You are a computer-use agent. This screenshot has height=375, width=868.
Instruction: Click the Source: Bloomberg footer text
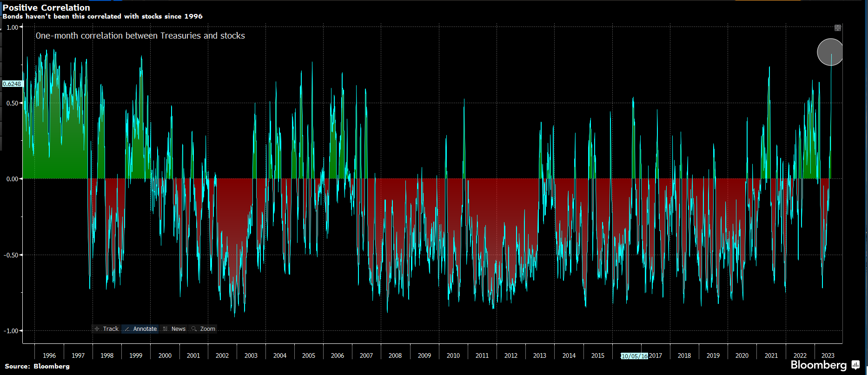(x=37, y=366)
